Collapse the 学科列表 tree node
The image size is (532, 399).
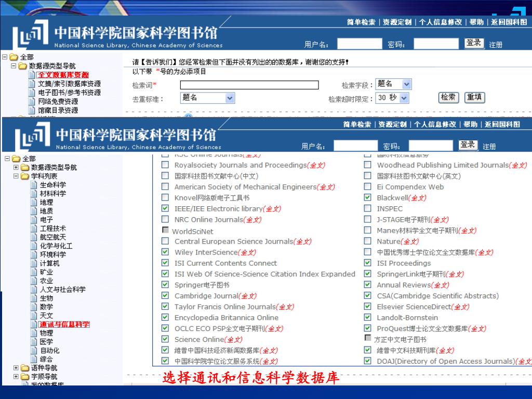(16, 176)
